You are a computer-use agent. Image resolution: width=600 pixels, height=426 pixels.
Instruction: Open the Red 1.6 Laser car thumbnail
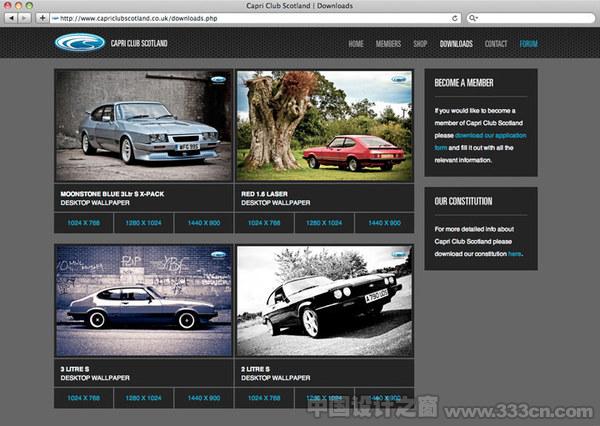tap(324, 126)
